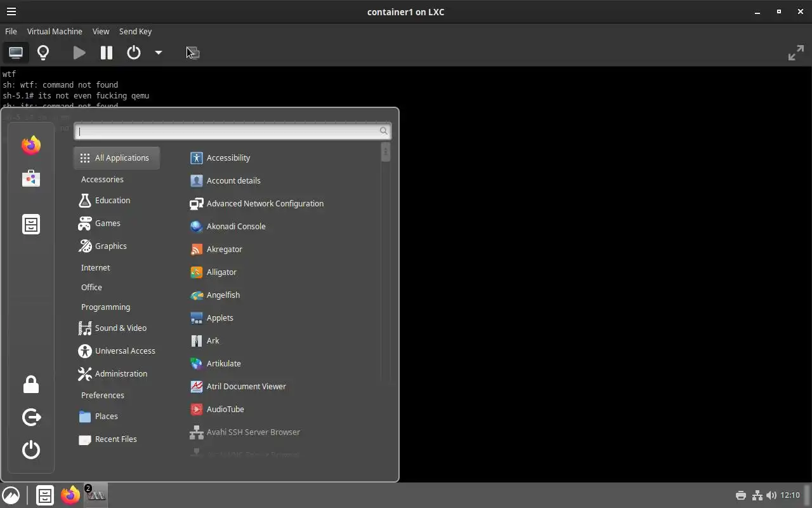Viewport: 812px width, 508px height.
Task: Launch Angelfish browser
Action: (215, 295)
